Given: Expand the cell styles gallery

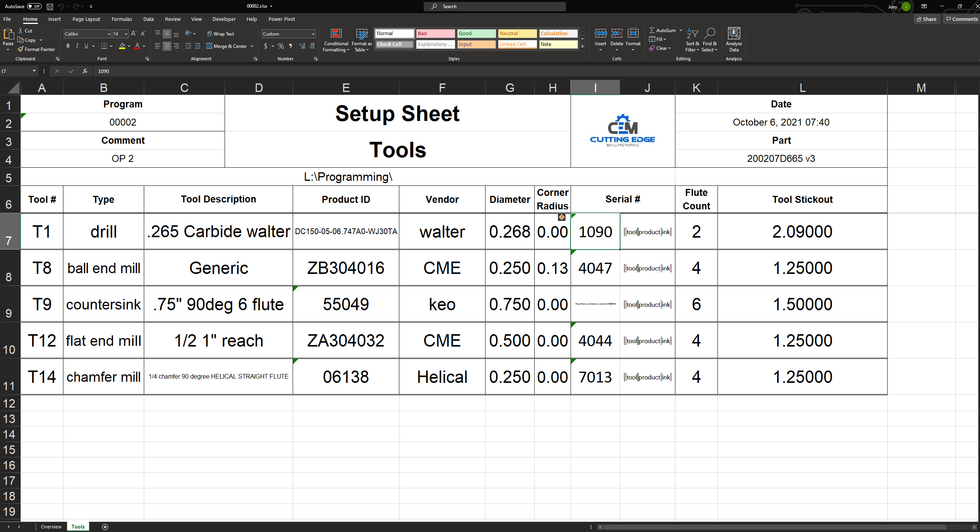Looking at the screenshot, I should tap(582, 46).
